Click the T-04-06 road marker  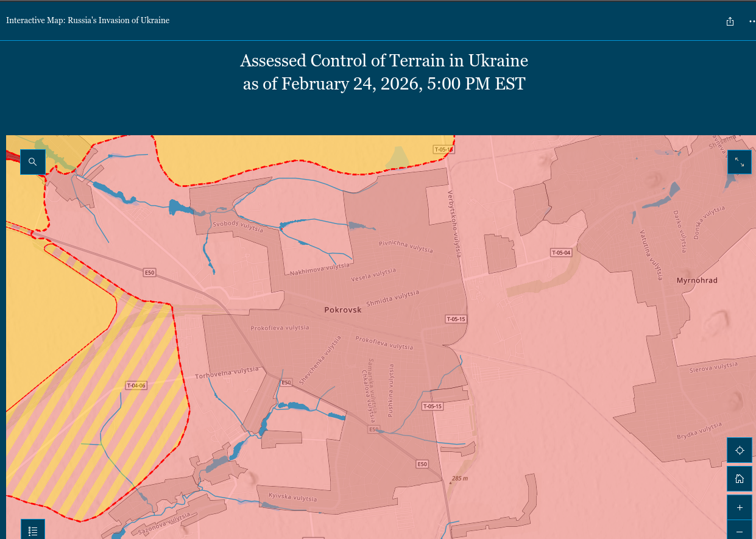pyautogui.click(x=136, y=386)
